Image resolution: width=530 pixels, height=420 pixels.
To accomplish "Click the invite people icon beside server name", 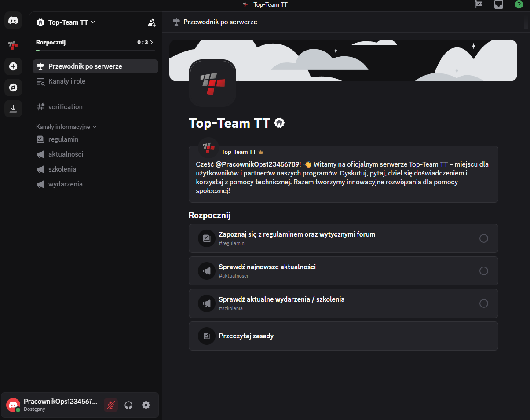I will click(152, 22).
